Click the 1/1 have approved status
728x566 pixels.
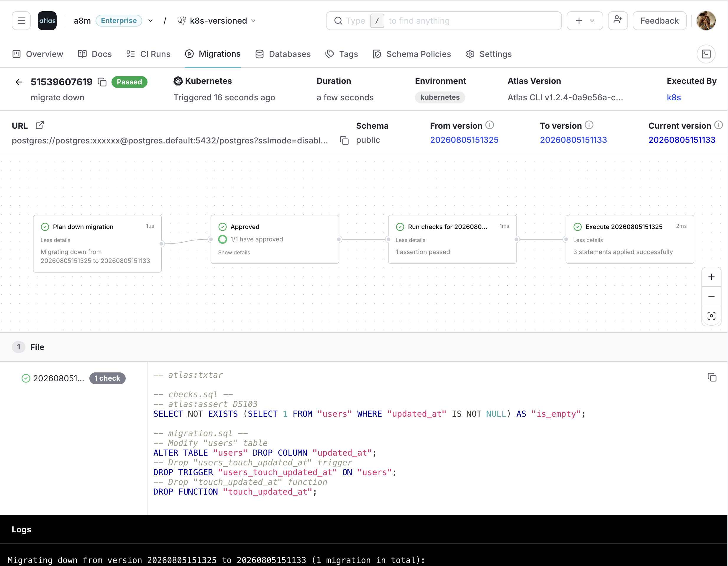coord(256,239)
